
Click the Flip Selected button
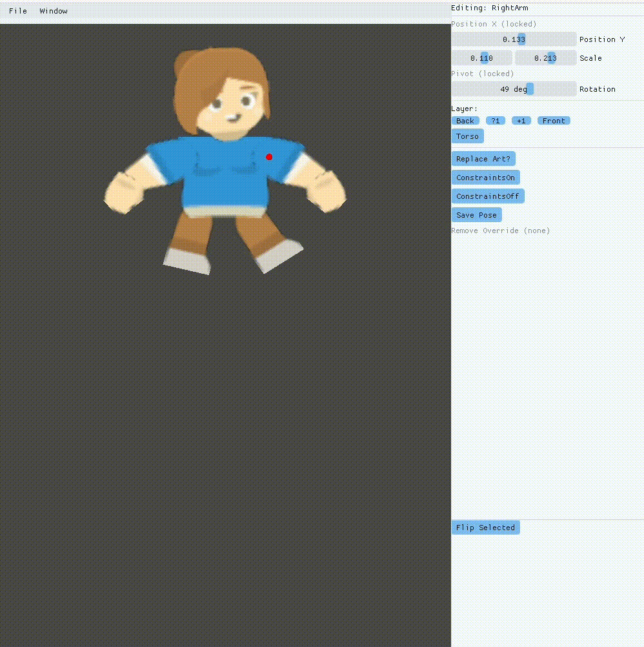[485, 528]
